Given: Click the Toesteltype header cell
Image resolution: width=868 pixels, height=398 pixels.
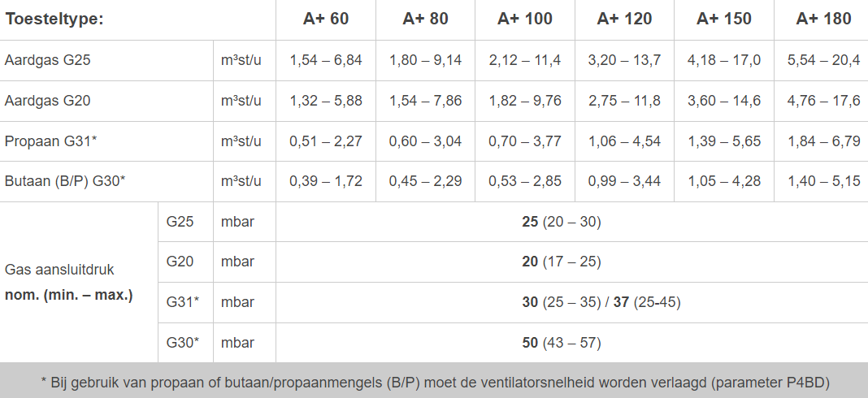Looking at the screenshot, I should [54, 19].
